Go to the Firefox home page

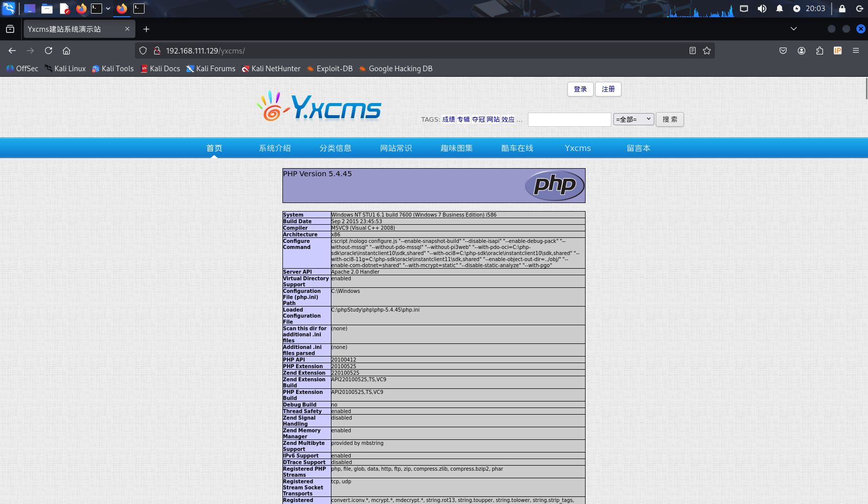[66, 51]
